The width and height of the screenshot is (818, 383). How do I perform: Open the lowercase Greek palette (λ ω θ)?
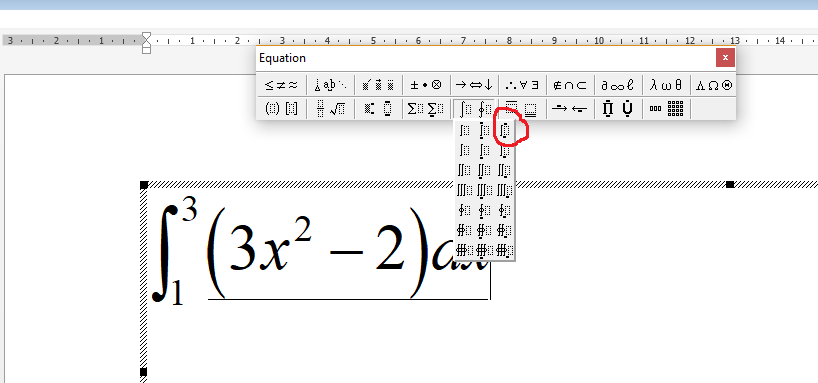[x=666, y=85]
